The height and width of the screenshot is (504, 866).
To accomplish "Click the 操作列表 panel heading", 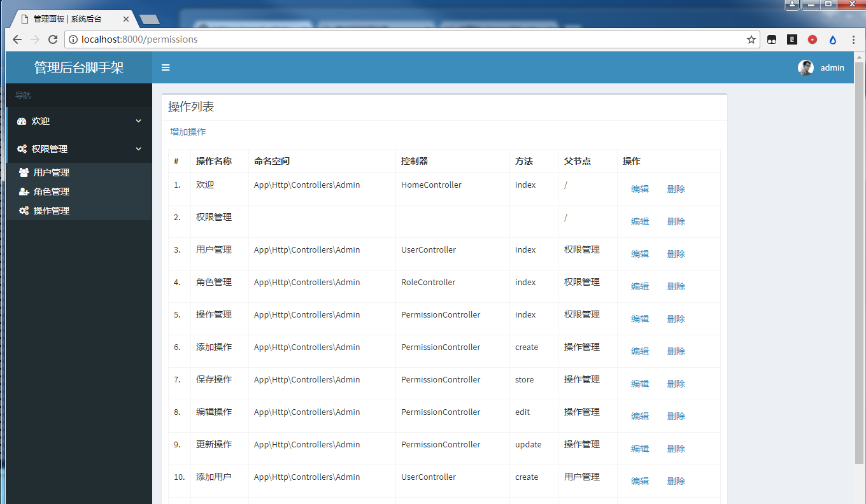I will coord(191,107).
